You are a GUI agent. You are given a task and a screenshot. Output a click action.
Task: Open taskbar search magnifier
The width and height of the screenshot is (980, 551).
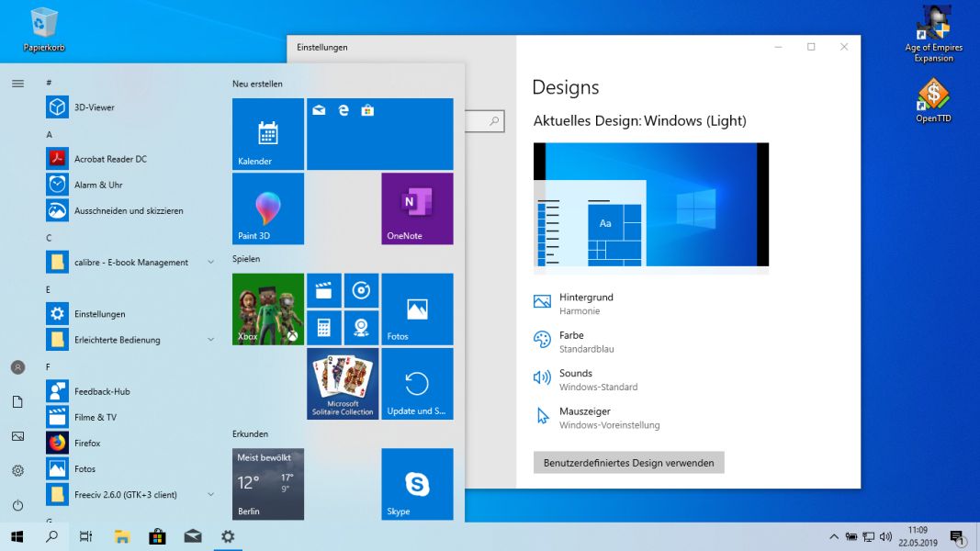[51, 536]
